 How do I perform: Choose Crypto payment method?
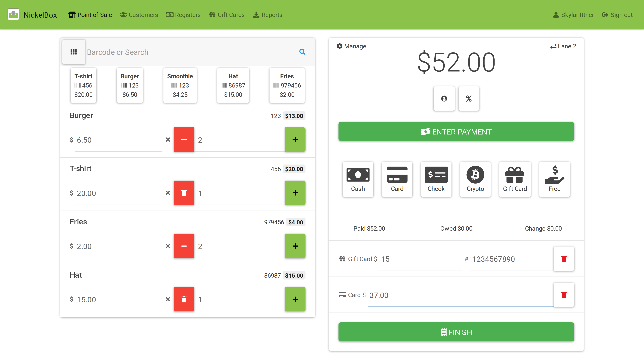pyautogui.click(x=475, y=179)
